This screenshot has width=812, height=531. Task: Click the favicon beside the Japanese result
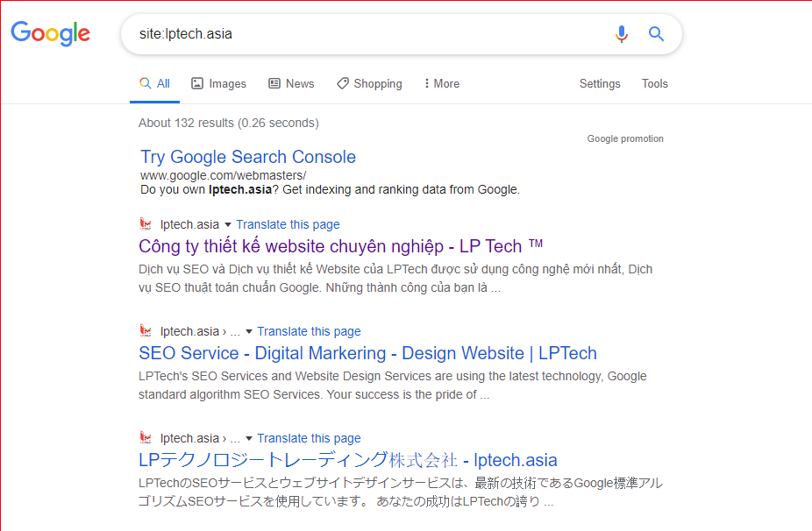(146, 437)
